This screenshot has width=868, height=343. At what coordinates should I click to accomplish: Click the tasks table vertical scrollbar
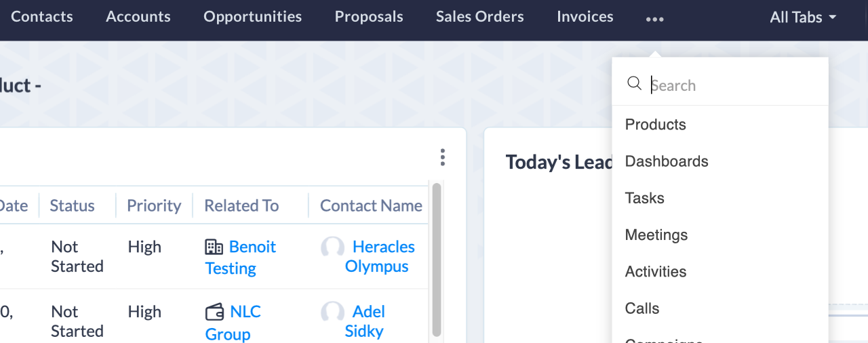436,258
